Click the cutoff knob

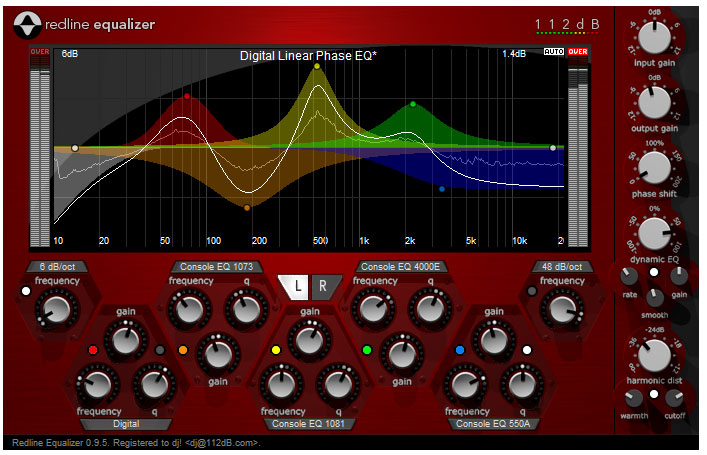675,399
